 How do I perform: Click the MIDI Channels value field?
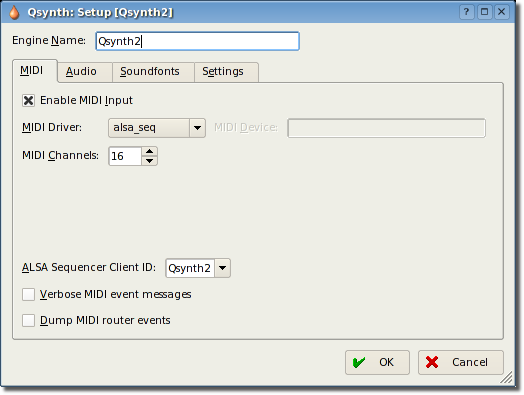point(125,156)
